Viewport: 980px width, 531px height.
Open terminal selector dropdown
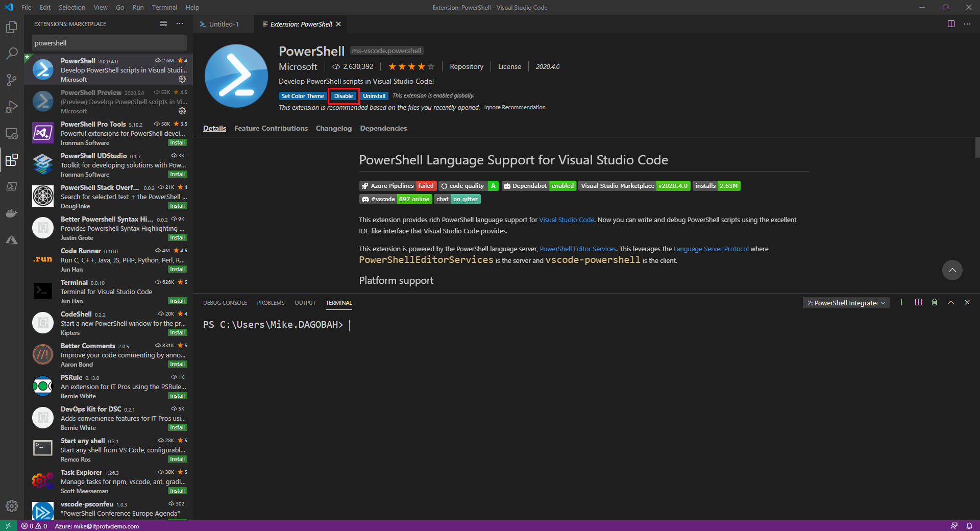[x=846, y=303]
